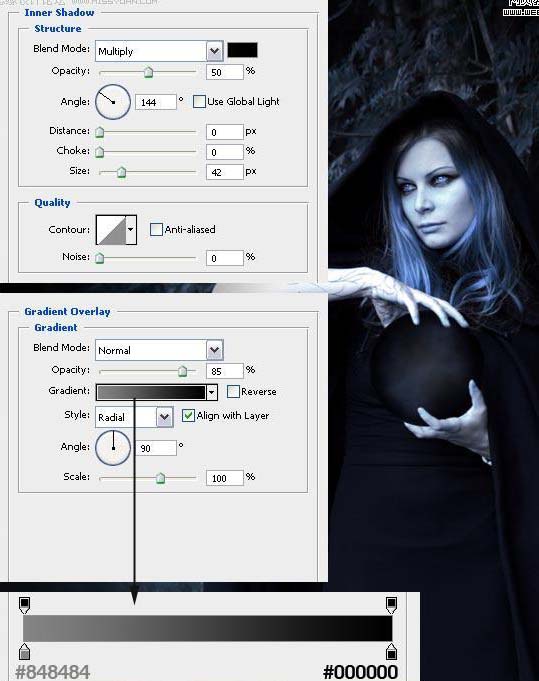Click the Opacity field showing 85
The height and width of the screenshot is (681, 539).
(x=225, y=371)
